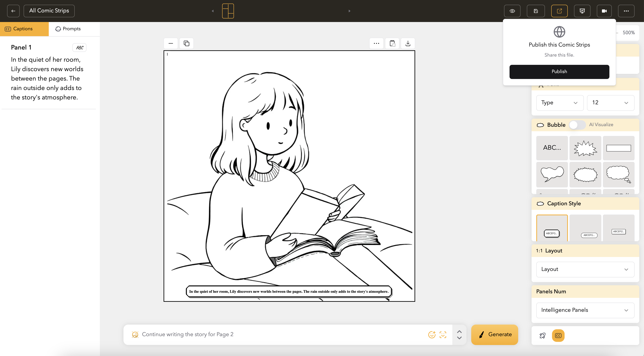Screen dimensions: 644x356
Task: Open the top-right more options menu
Action: pos(626,11)
